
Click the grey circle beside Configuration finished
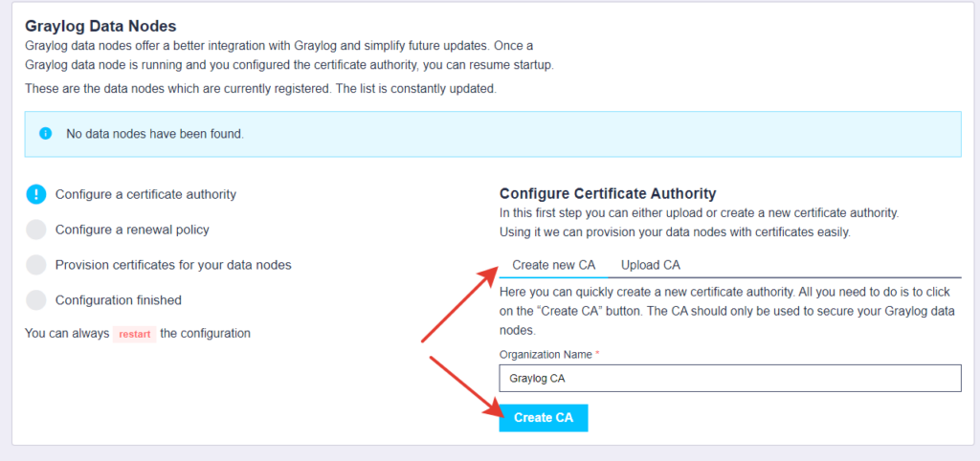36,300
